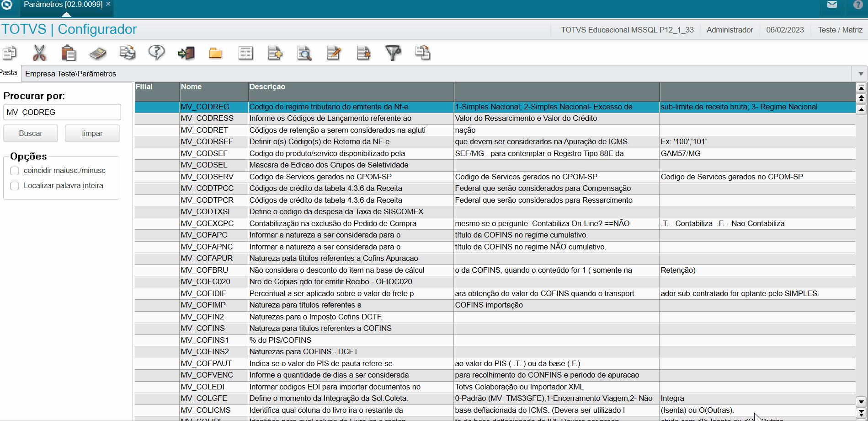Viewport: 868px width, 421px height.
Task: Click the Filial column header
Action: click(157, 92)
